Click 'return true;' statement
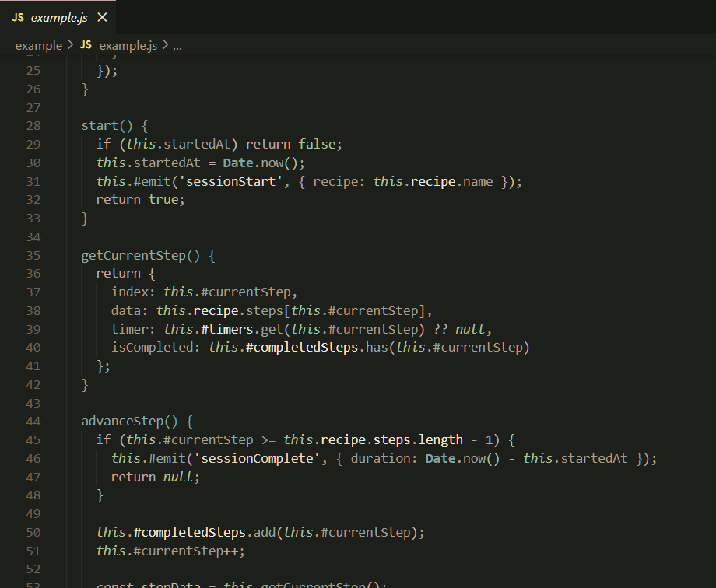716x588 pixels. click(x=141, y=199)
